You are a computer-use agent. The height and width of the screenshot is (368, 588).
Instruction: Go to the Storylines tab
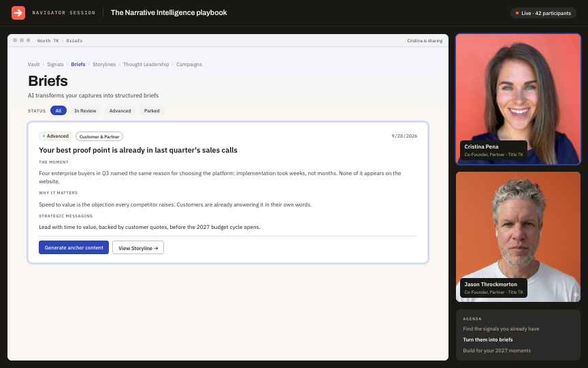[x=104, y=64]
